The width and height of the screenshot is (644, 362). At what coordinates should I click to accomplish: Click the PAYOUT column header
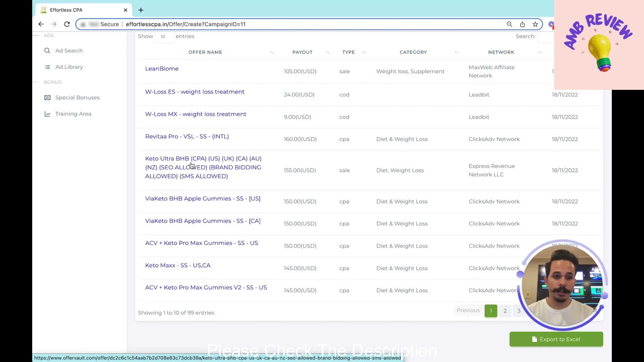[x=302, y=52]
